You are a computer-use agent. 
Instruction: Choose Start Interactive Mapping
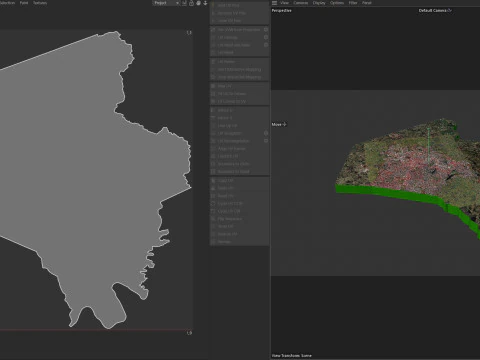239,69
